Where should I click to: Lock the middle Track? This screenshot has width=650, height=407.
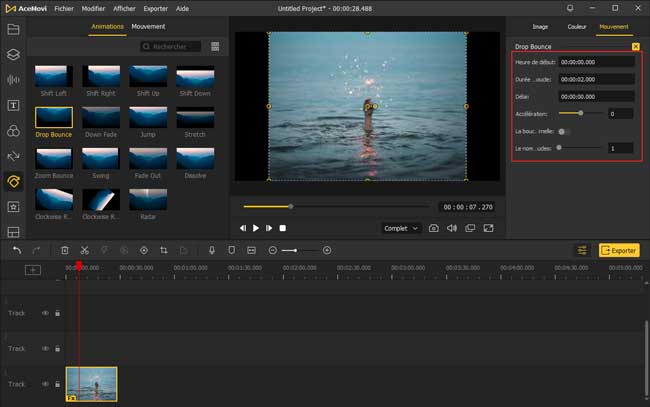[x=58, y=349]
